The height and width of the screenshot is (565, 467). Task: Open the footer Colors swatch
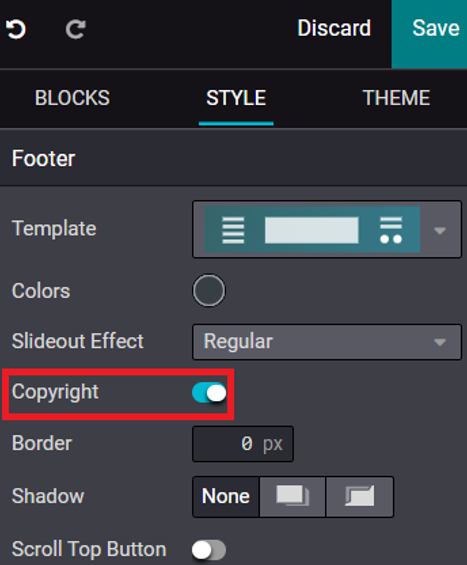click(x=209, y=290)
